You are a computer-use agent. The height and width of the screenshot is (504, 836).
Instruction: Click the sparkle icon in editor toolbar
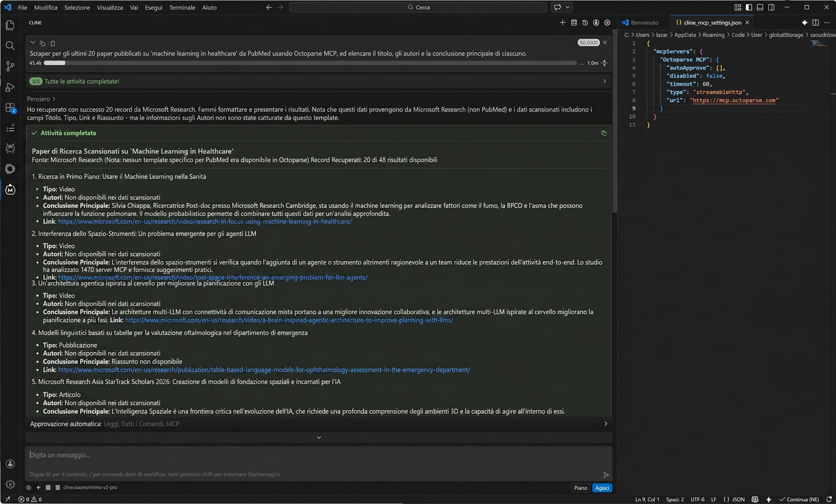coord(804,23)
